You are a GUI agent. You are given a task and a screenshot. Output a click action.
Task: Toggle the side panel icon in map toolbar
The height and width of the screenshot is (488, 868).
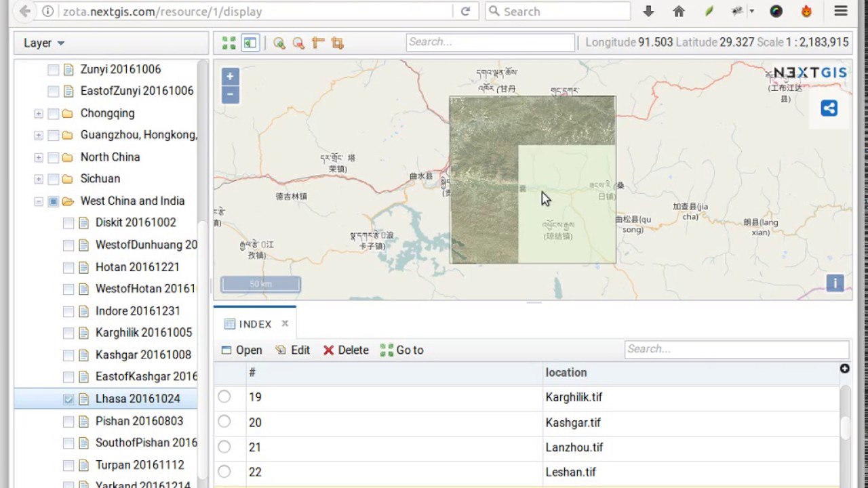coord(250,43)
